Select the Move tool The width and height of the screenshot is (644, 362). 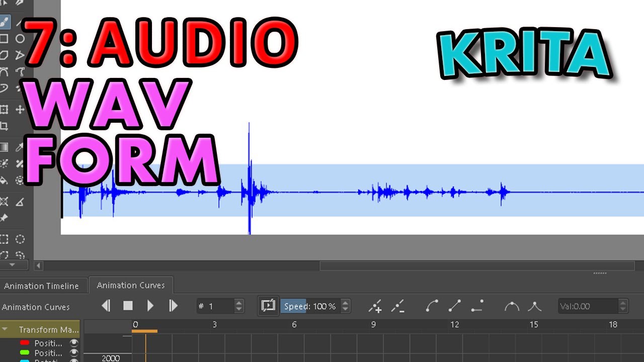[x=20, y=110]
